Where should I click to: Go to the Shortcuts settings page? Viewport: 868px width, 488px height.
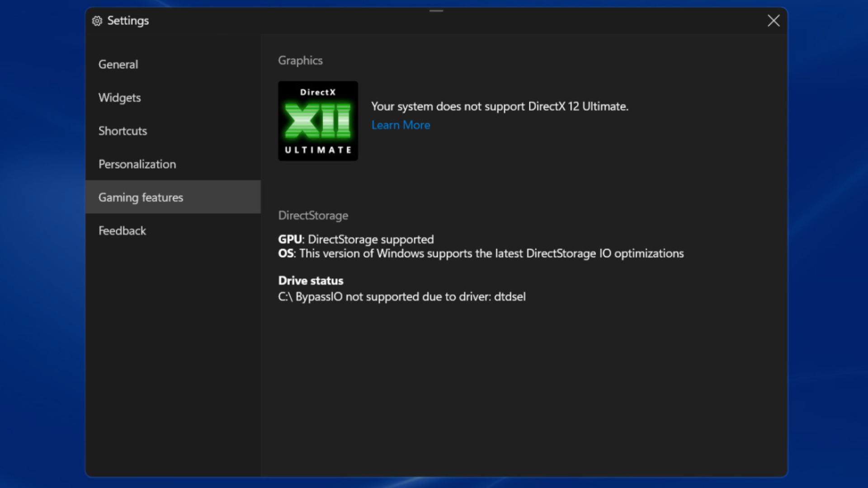coord(123,131)
